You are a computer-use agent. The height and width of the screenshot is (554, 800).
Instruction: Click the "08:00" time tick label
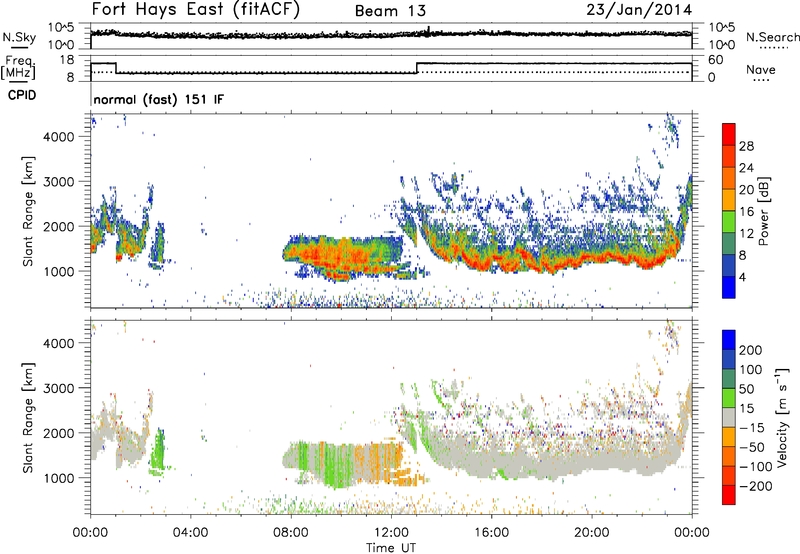coord(290,533)
